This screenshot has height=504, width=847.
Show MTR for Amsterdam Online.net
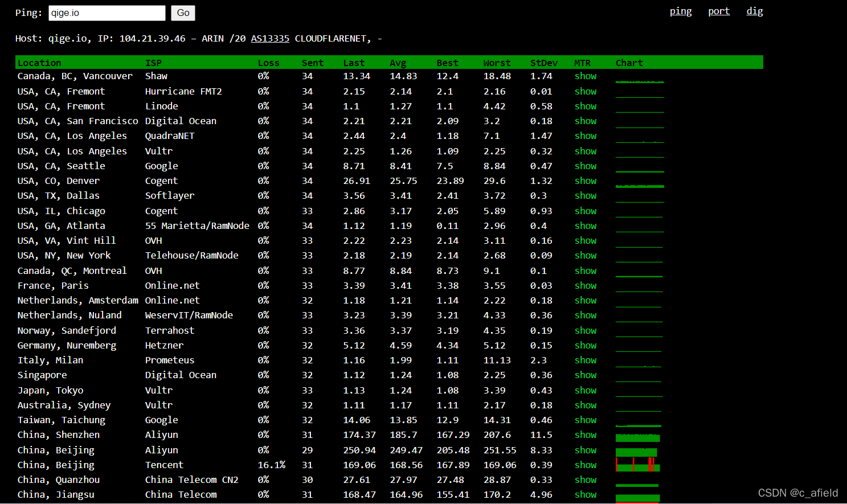(x=586, y=300)
